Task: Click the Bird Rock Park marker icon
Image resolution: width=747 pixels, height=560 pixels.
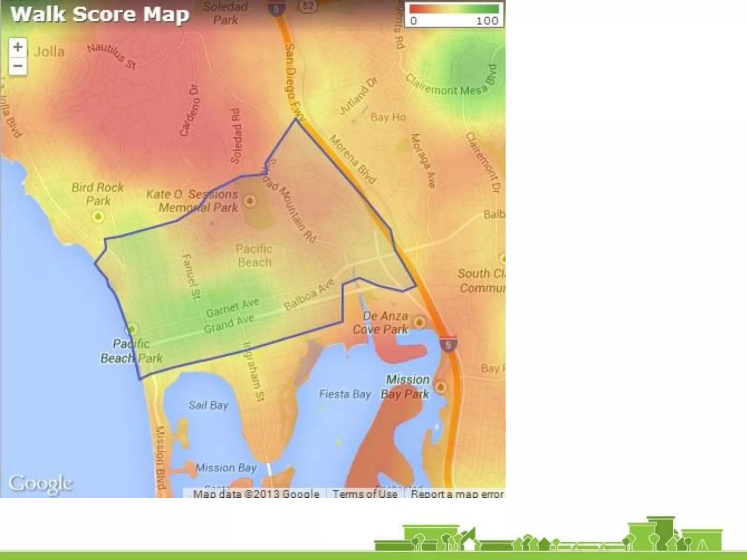Action: pos(98,217)
